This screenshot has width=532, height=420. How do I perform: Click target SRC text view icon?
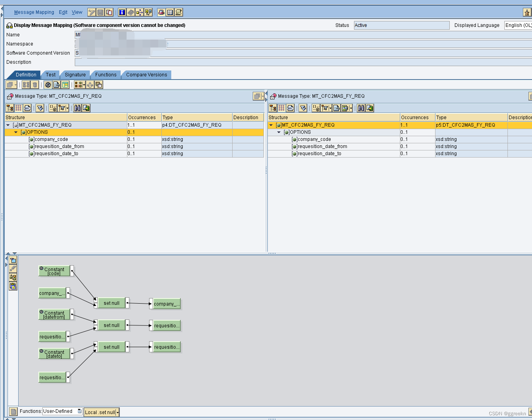290,108
